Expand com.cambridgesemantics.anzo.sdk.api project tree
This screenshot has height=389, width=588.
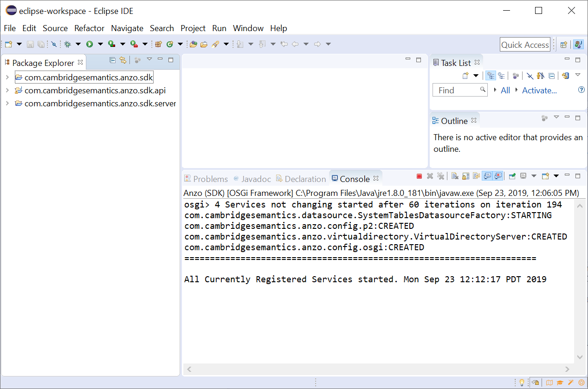coord(7,91)
